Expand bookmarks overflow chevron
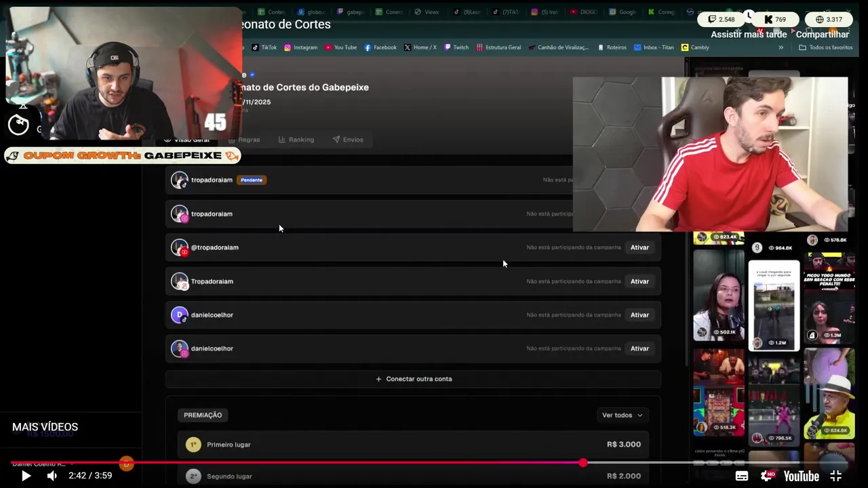 (781, 47)
